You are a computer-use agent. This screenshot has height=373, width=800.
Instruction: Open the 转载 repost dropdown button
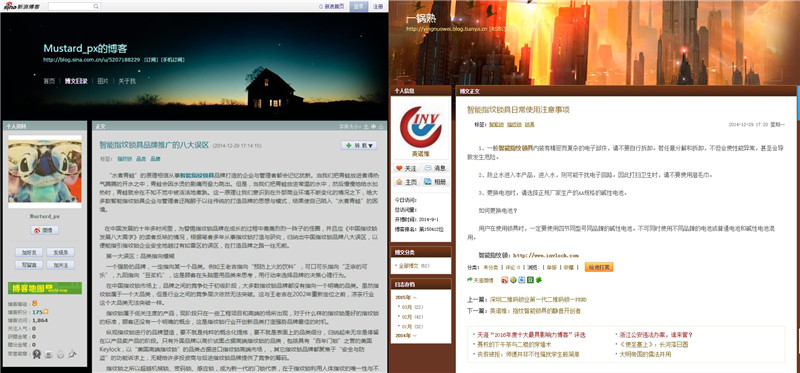click(x=359, y=145)
